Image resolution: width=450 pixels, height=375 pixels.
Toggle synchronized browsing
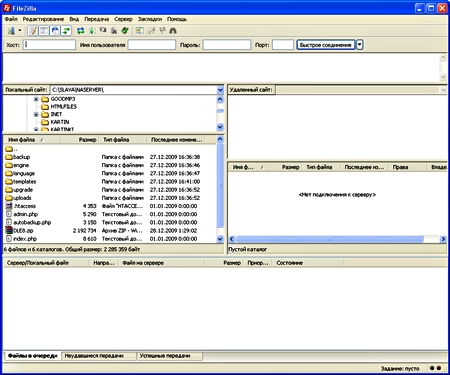pos(162,31)
